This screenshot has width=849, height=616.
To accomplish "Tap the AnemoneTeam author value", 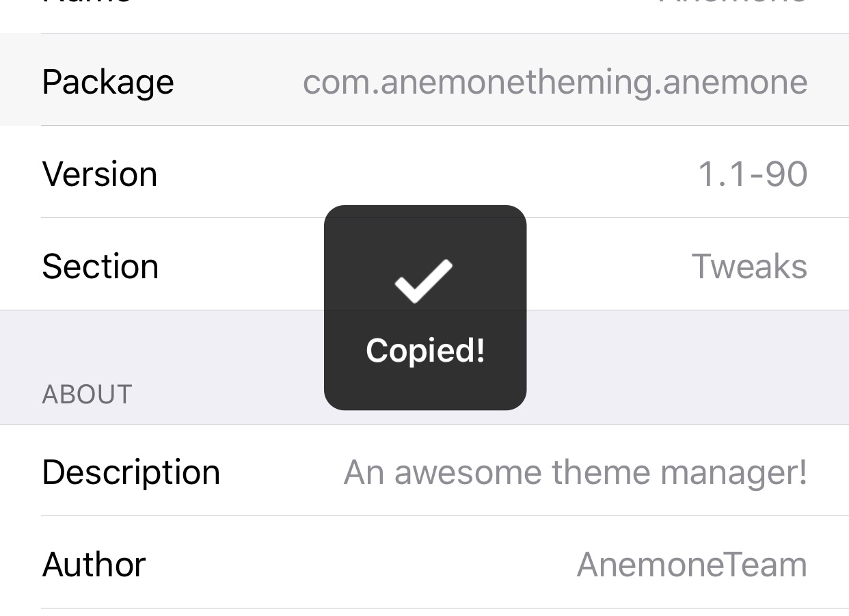I will 692,565.
